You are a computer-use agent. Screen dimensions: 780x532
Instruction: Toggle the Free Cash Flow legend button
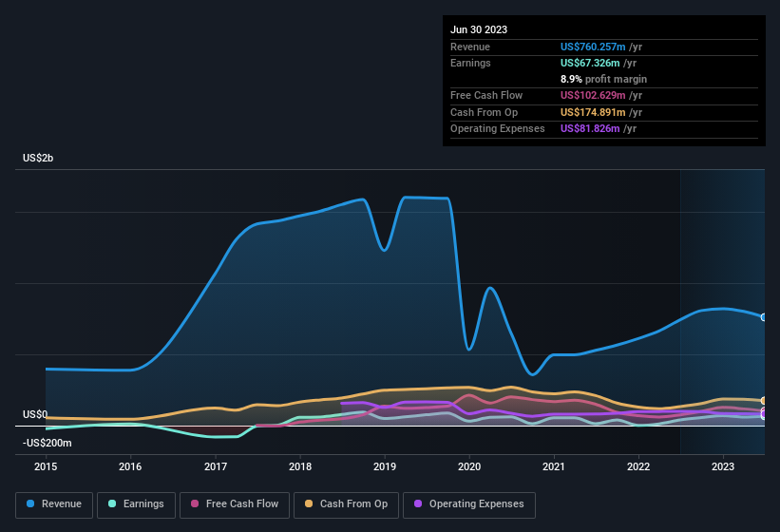point(235,504)
